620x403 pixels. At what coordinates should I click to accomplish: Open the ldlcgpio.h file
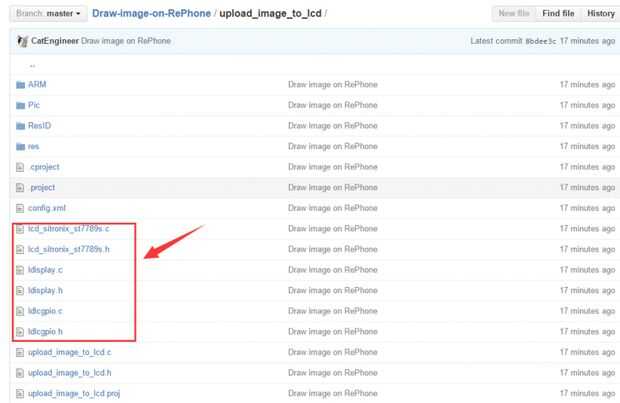click(45, 331)
